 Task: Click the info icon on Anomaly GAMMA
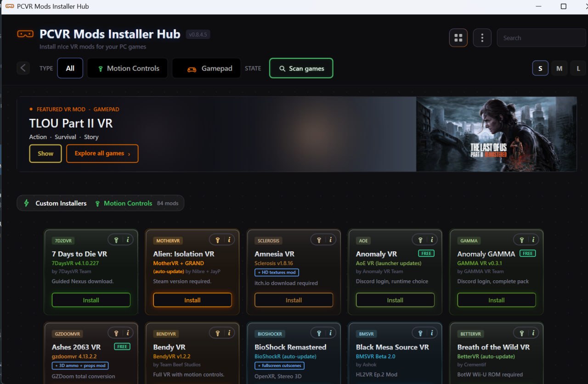coord(533,239)
